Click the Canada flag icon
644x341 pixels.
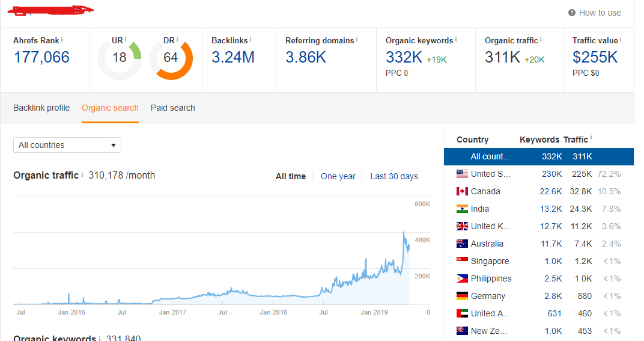click(462, 191)
